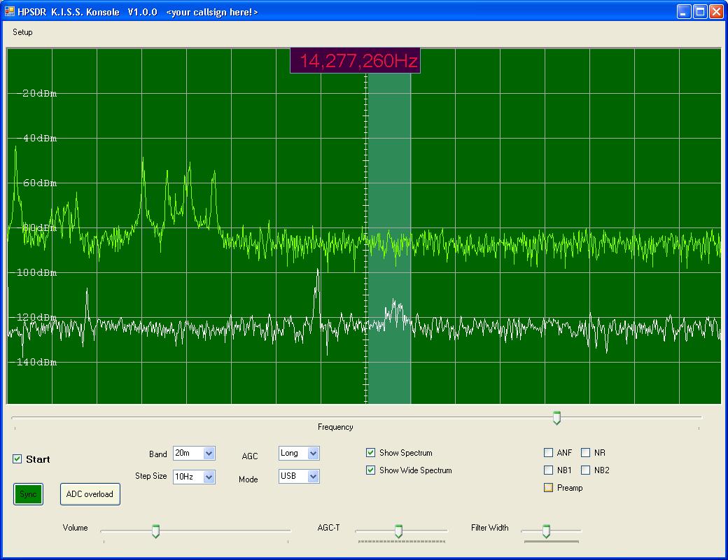Turn on the NR noise reduction checkbox
The height and width of the screenshot is (560, 728).
click(586, 453)
